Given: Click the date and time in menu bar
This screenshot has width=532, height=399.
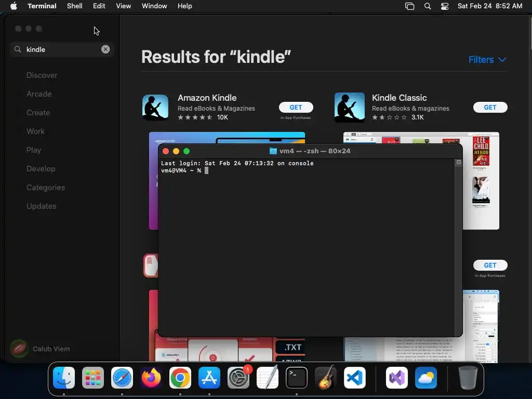Looking at the screenshot, I should (489, 6).
